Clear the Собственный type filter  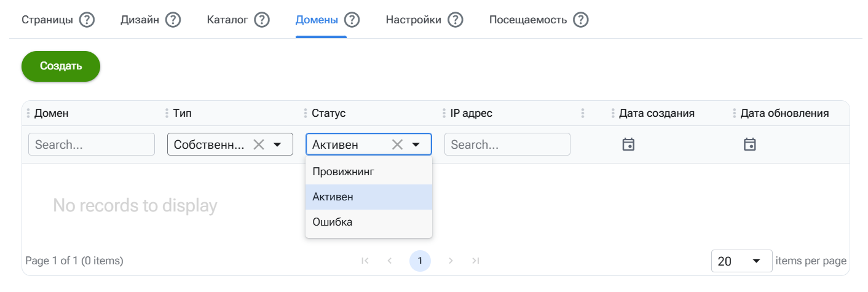coord(259,144)
